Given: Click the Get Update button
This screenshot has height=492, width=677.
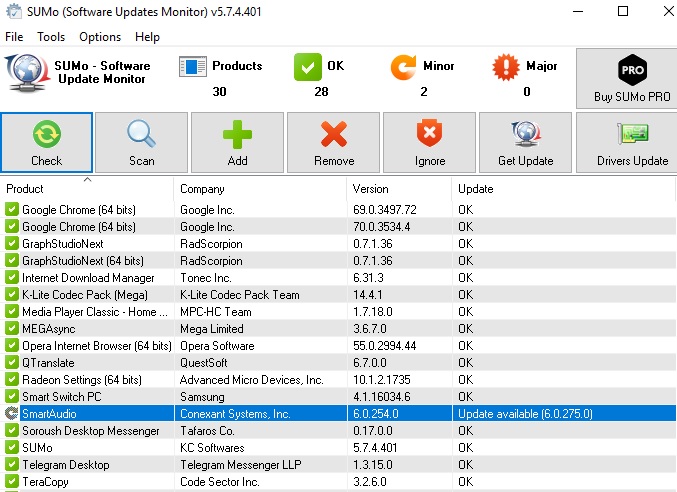Looking at the screenshot, I should 525,142.
